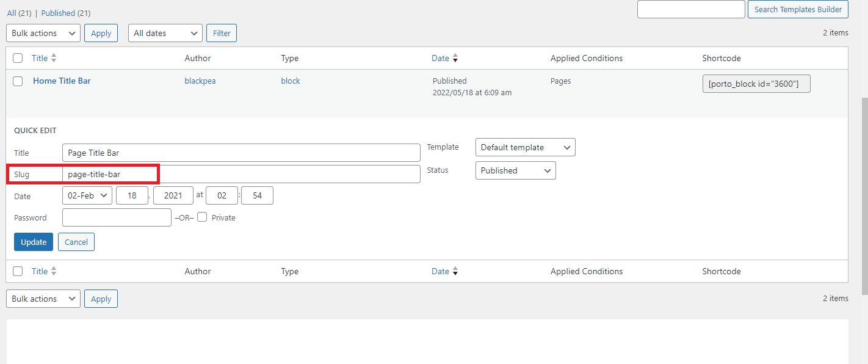
Task: Open the Template dropdown in Quick Edit
Action: pos(525,147)
